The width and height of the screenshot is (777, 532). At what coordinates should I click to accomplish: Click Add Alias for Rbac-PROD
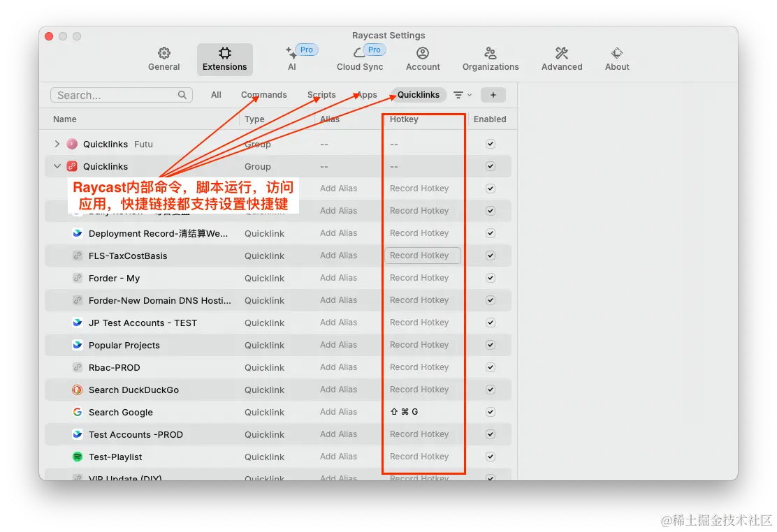point(338,367)
